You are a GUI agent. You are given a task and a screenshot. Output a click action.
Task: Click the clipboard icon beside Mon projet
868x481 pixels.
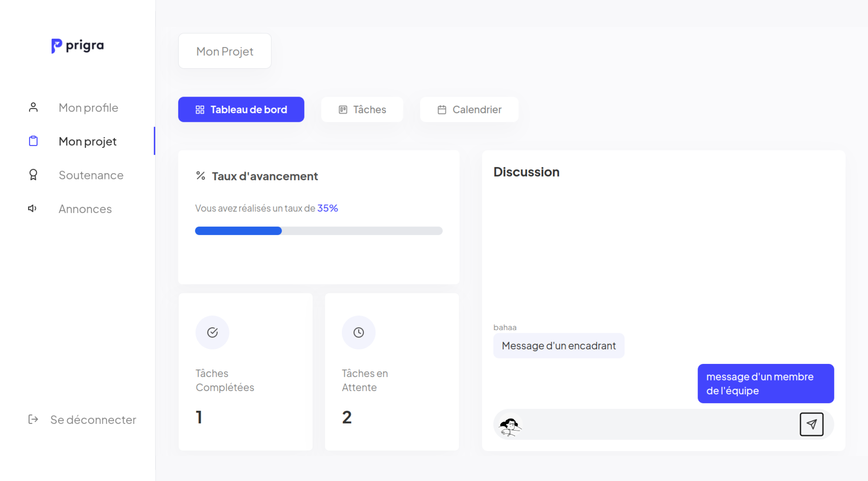coord(33,141)
